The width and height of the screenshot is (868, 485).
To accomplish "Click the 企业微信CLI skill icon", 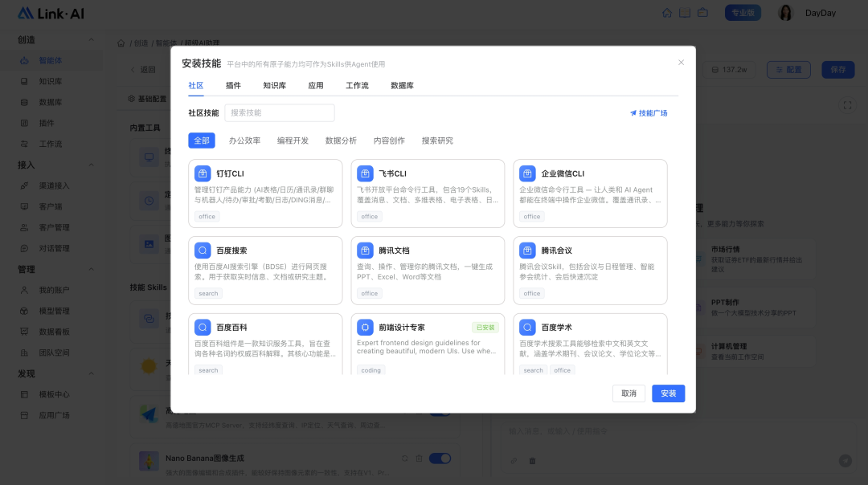I will 527,173.
